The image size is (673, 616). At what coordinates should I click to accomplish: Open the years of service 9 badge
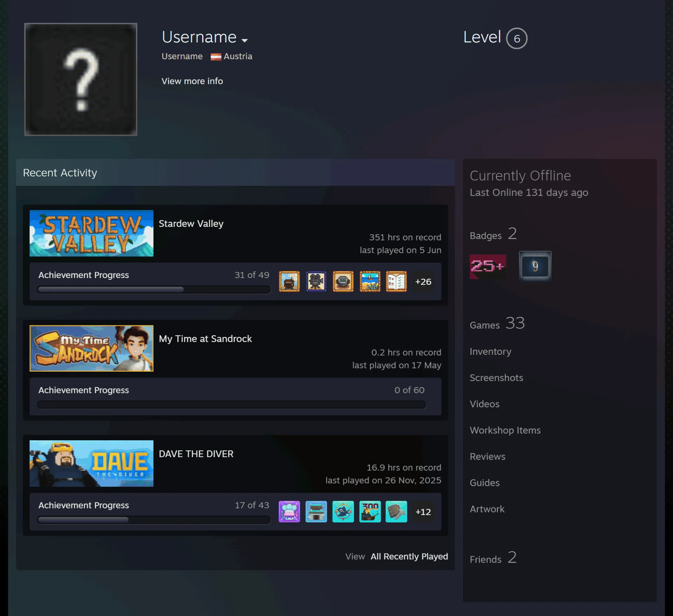click(535, 266)
